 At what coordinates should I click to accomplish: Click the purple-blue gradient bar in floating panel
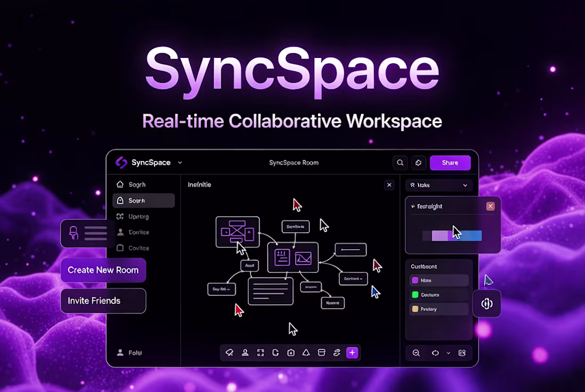tap(452, 235)
